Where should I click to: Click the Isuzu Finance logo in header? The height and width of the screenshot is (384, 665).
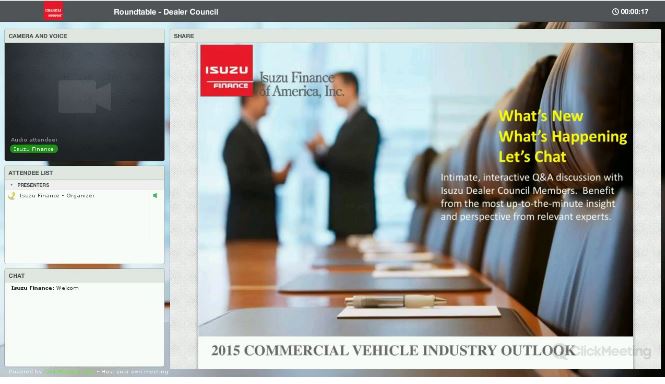53,11
